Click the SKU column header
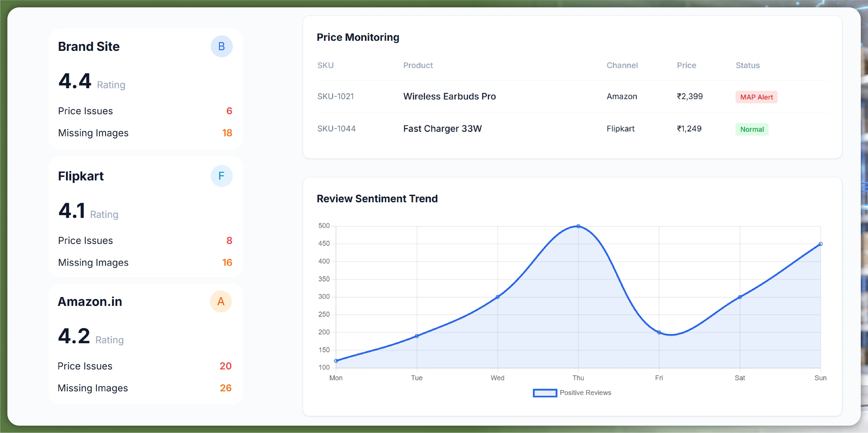Screen dimensions: 868x433 (x=325, y=65)
